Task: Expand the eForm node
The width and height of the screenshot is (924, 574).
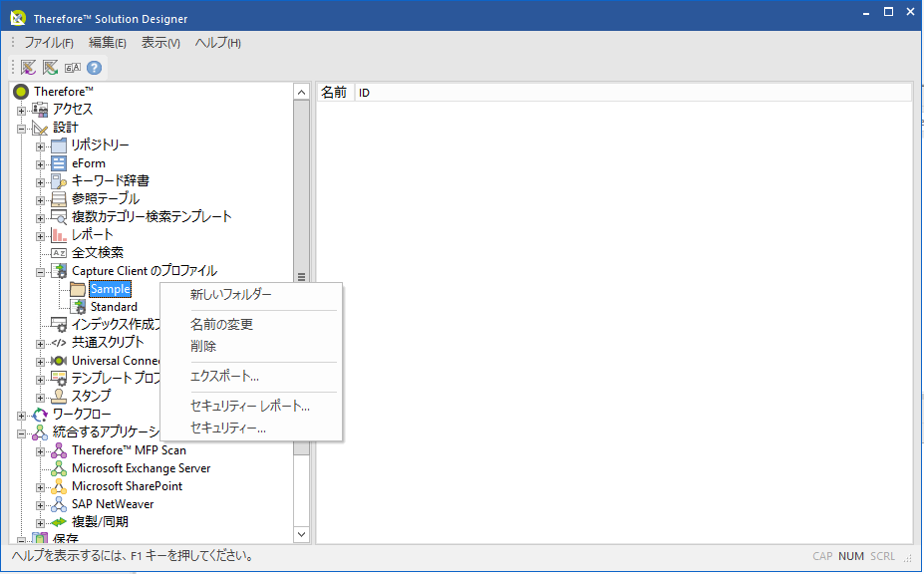Action: pyautogui.click(x=40, y=164)
